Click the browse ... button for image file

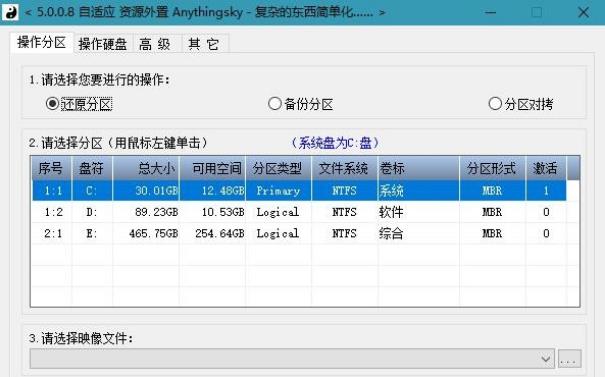pos(570,359)
